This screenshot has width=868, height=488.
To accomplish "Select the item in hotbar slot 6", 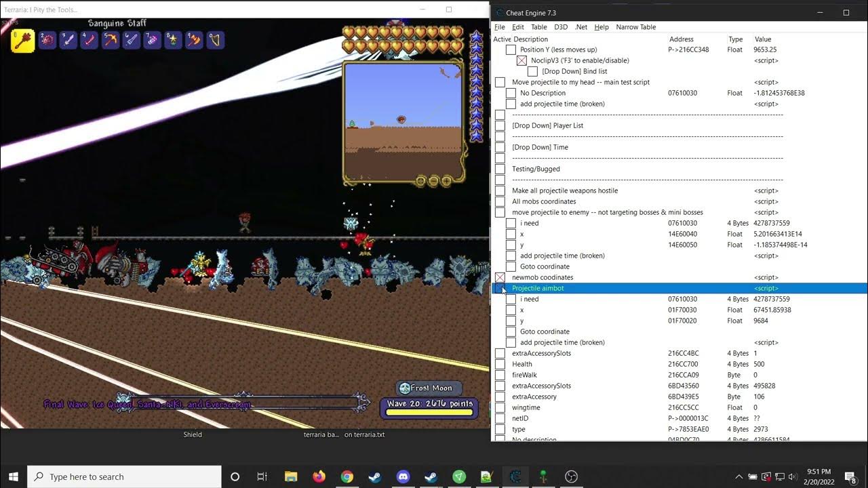I will tap(132, 40).
